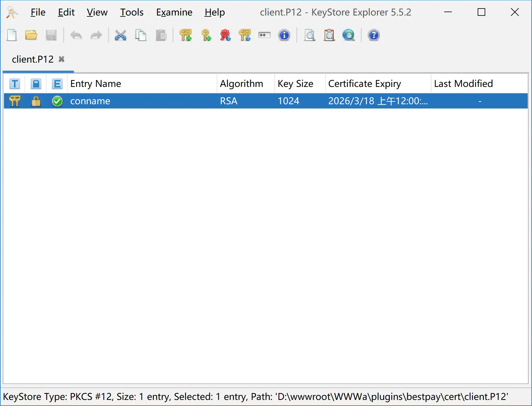Click the Examine Certificate file icon
This screenshot has height=406, width=532.
point(310,35)
